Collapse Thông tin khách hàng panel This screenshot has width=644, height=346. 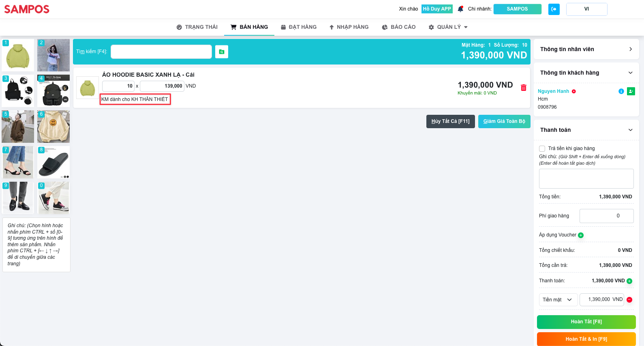pyautogui.click(x=586, y=73)
